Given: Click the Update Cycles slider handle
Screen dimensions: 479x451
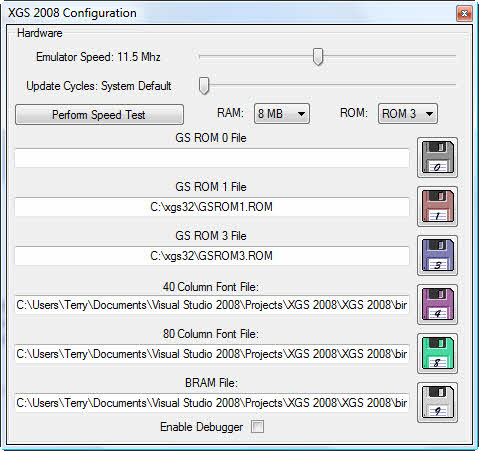Looking at the screenshot, I should tap(204, 86).
